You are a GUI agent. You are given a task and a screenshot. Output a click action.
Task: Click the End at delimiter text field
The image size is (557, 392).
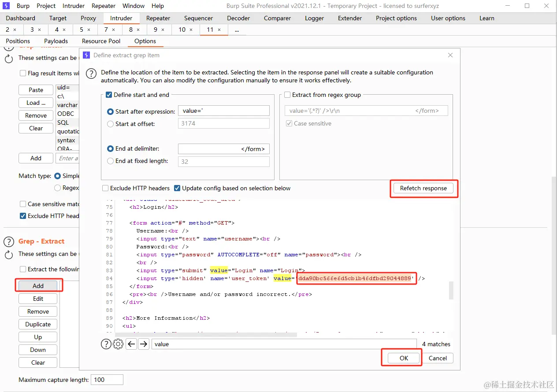[223, 149]
